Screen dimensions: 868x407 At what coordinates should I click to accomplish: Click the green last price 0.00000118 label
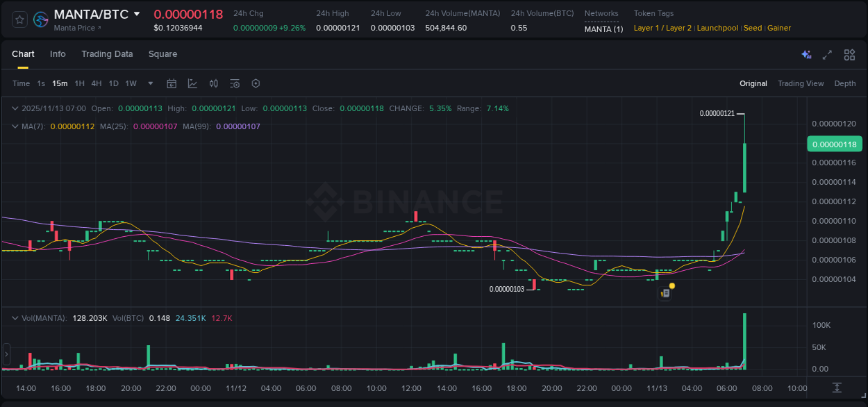click(834, 144)
